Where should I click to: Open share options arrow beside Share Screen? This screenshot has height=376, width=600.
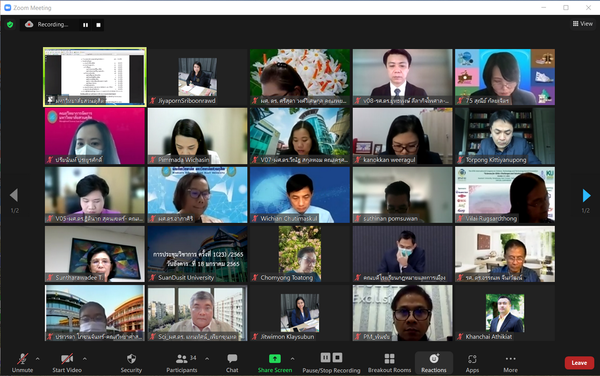tap(292, 359)
